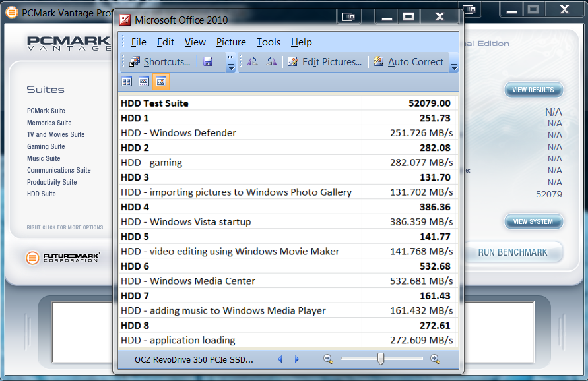Switch to Filmstrip view
This screenshot has width=588, height=381.
click(144, 82)
